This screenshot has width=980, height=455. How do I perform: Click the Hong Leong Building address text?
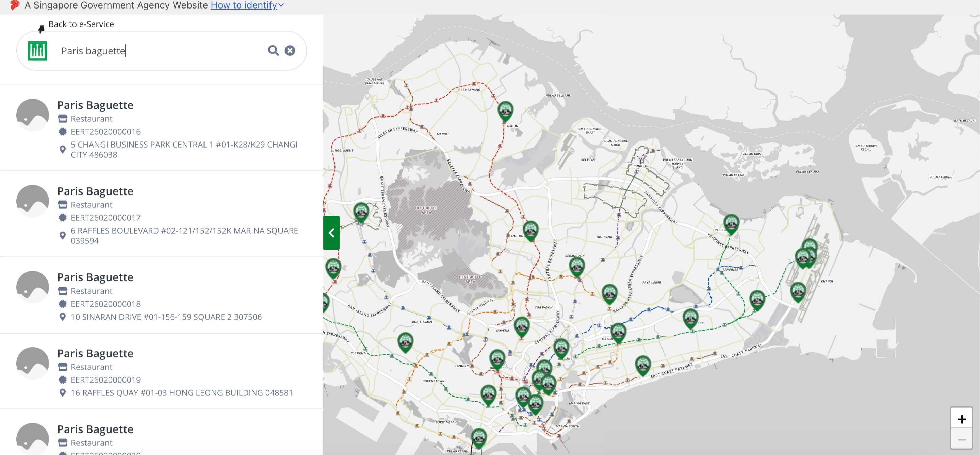(181, 393)
